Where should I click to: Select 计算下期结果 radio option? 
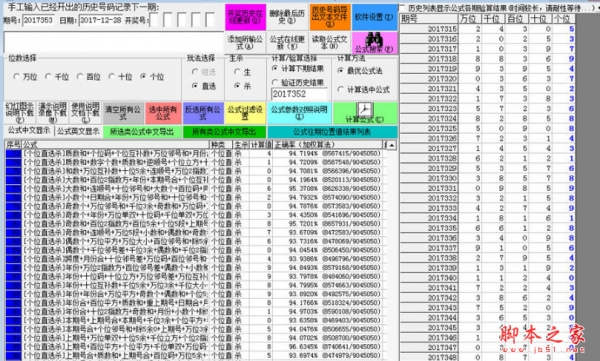298,69
